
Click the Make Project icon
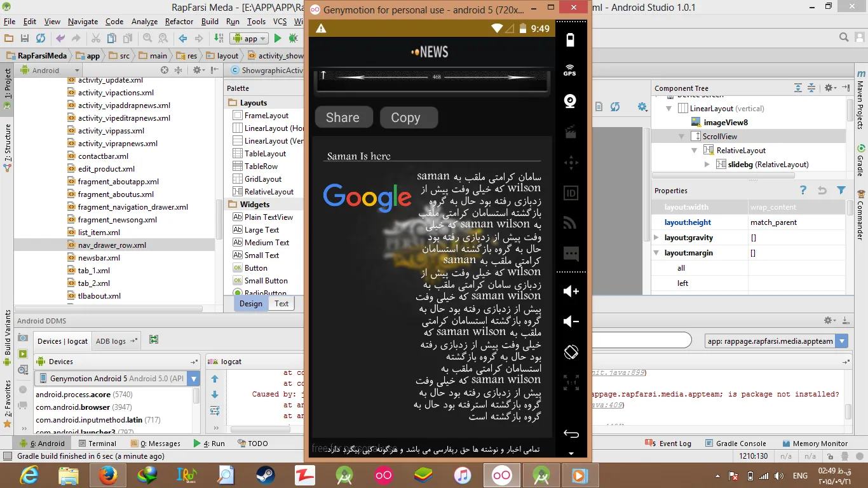pos(218,38)
